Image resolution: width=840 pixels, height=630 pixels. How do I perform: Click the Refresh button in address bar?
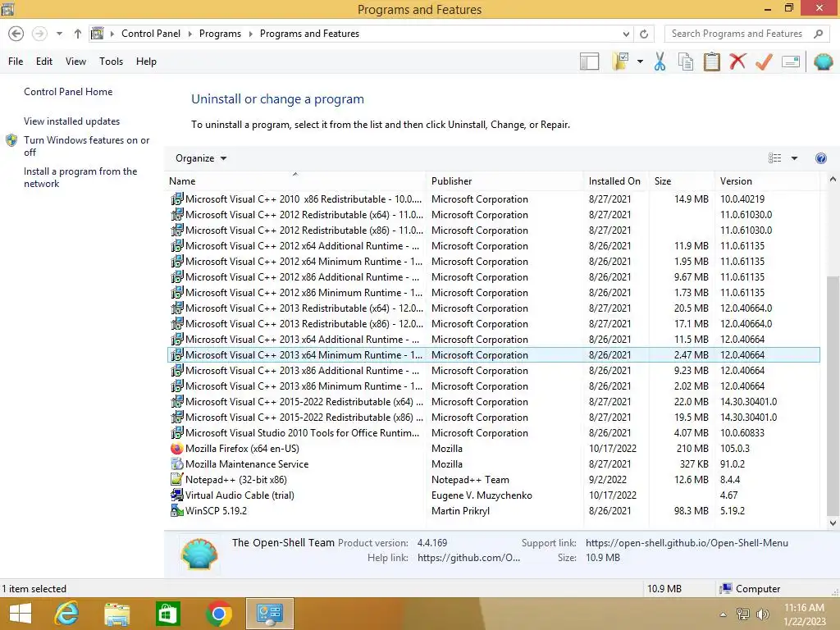[x=644, y=34]
